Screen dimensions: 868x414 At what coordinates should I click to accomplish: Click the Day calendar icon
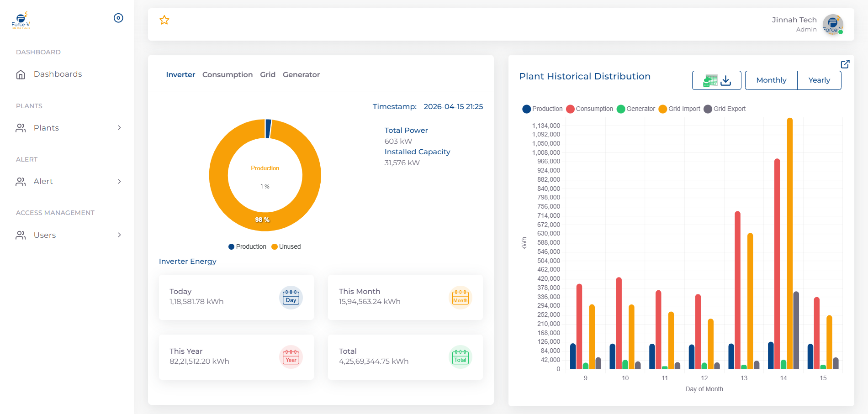[291, 298]
